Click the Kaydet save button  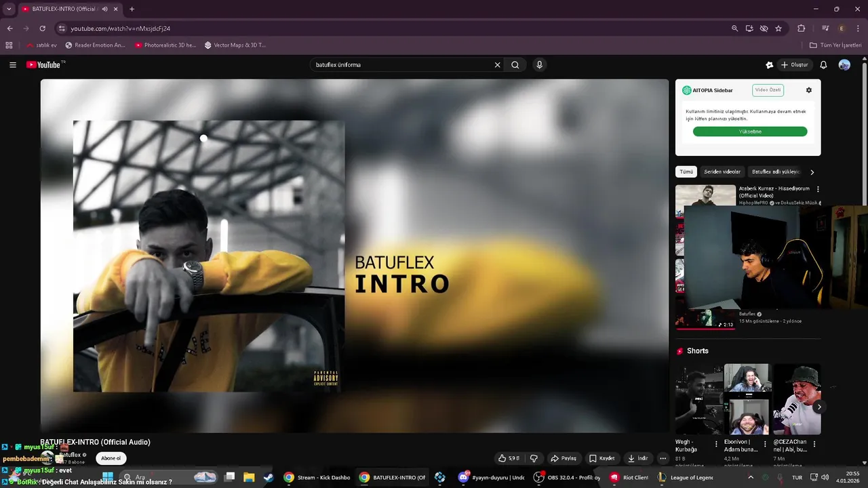[601, 458]
